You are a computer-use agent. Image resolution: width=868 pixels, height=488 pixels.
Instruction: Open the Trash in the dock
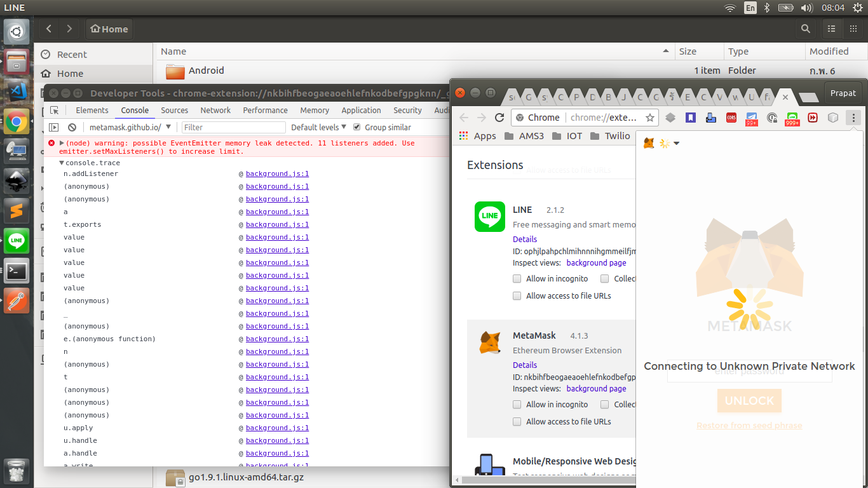(17, 470)
